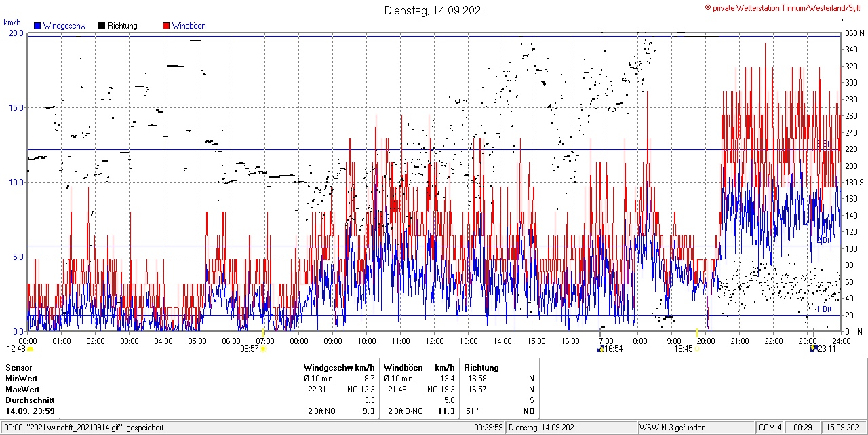This screenshot has height=435, width=868.
Task: Click the 06:00 time axis label
Action: (x=231, y=341)
